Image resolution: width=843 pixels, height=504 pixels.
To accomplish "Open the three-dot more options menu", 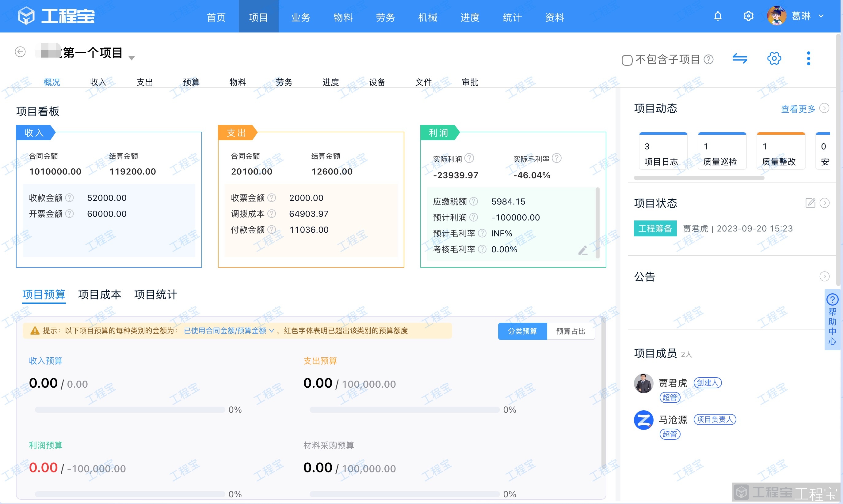I will tap(808, 58).
